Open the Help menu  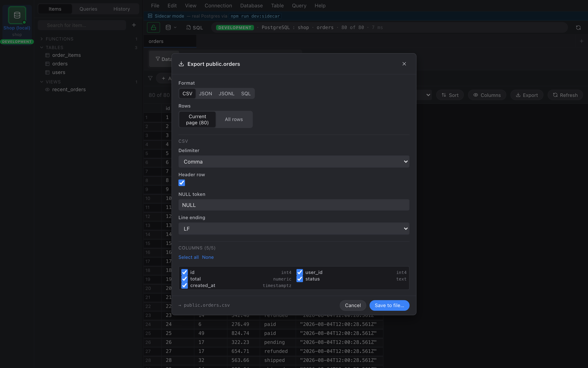(x=320, y=6)
